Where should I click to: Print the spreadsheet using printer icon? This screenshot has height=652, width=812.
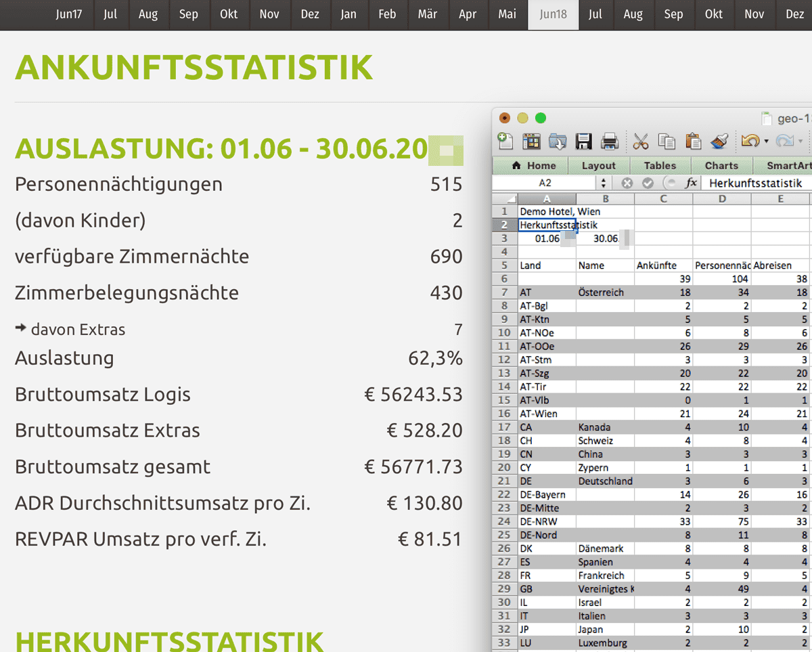pos(610,141)
